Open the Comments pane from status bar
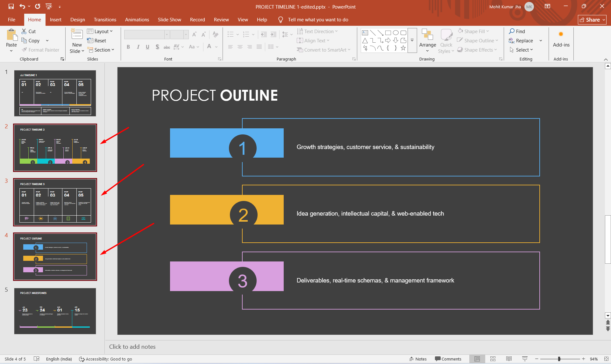The image size is (611, 364). [x=448, y=359]
